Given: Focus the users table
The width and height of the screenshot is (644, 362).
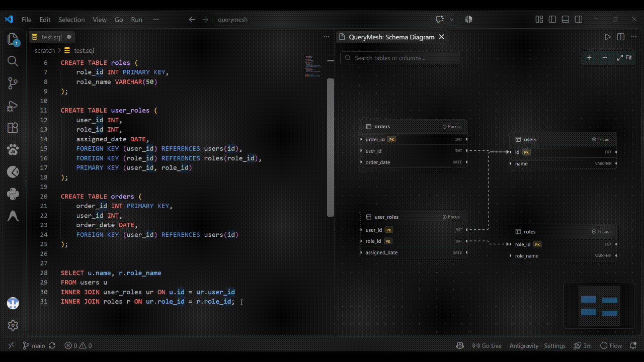Looking at the screenshot, I should point(601,140).
